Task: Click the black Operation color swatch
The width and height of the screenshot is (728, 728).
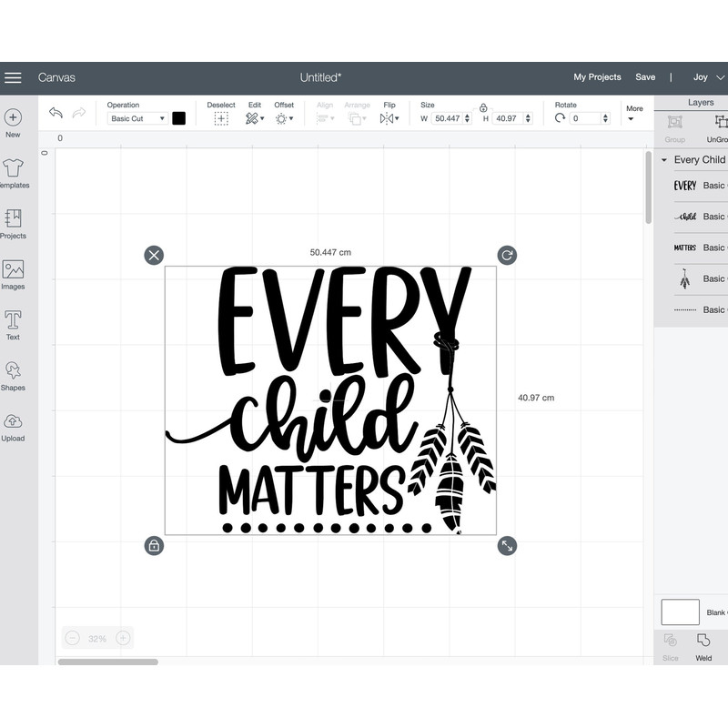Action: pos(178,117)
